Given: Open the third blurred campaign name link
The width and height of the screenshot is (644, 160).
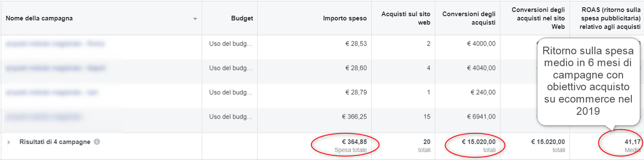Looking at the screenshot, I should [x=51, y=92].
